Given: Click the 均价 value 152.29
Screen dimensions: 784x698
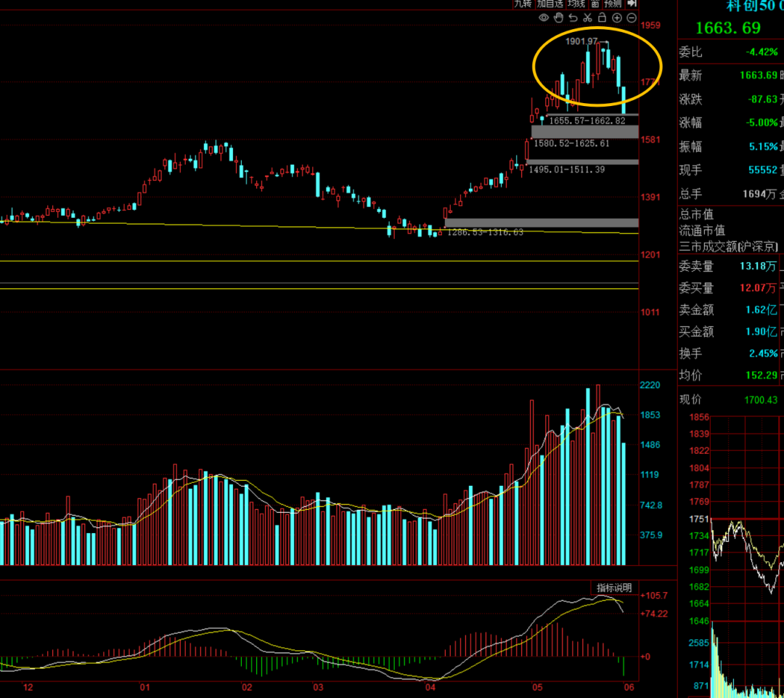Looking at the screenshot, I should tap(761, 376).
